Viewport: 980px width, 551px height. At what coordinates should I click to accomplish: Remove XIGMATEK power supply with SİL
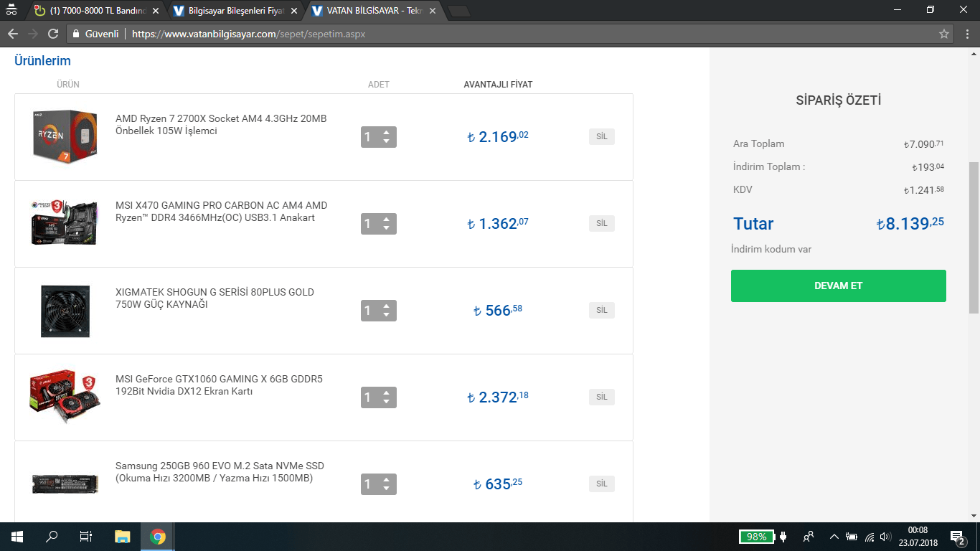point(602,310)
